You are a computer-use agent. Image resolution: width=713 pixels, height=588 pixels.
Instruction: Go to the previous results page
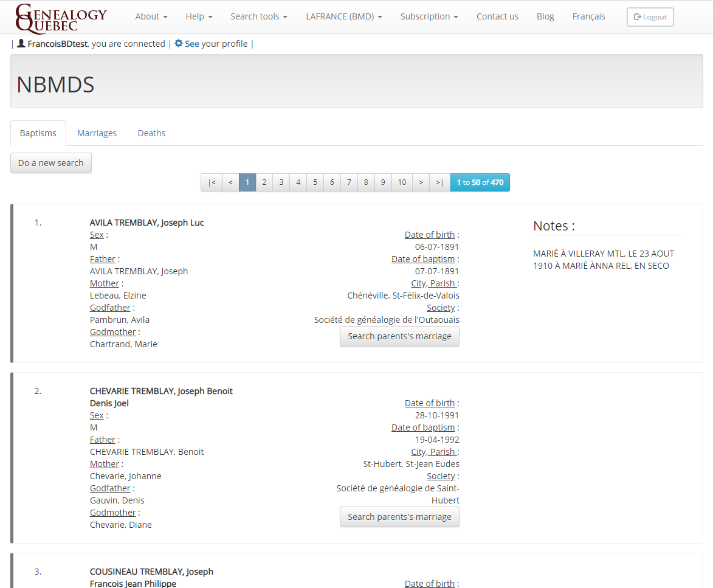(230, 182)
